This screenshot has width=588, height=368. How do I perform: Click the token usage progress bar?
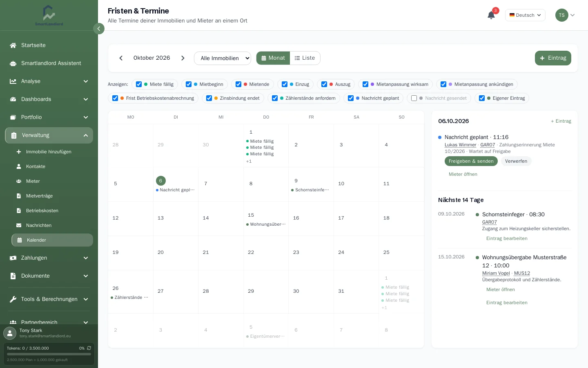tap(49, 354)
